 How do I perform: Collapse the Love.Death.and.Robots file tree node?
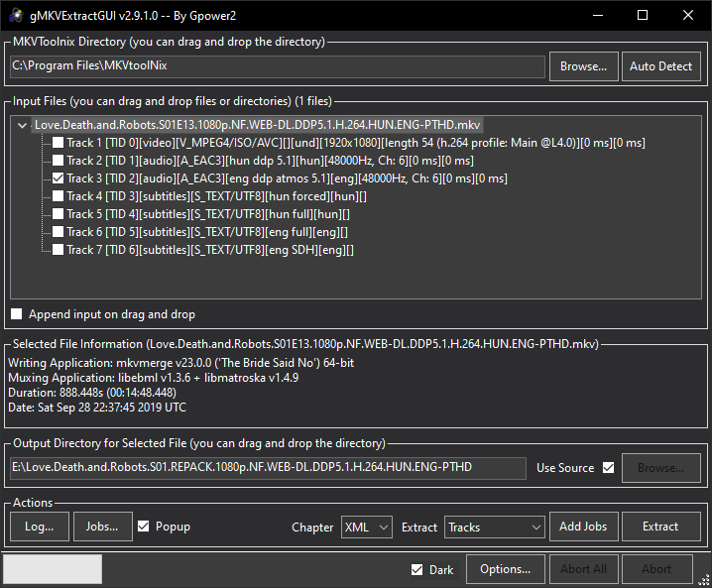[x=23, y=126]
